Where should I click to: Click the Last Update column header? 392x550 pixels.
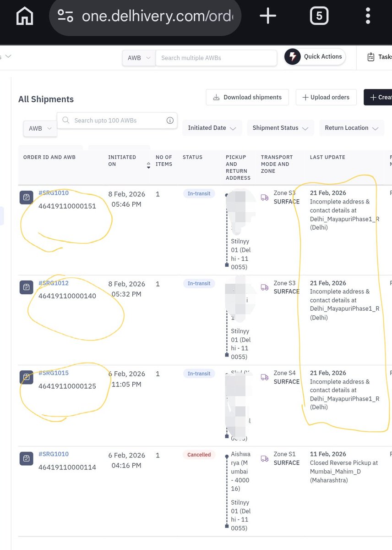click(327, 157)
